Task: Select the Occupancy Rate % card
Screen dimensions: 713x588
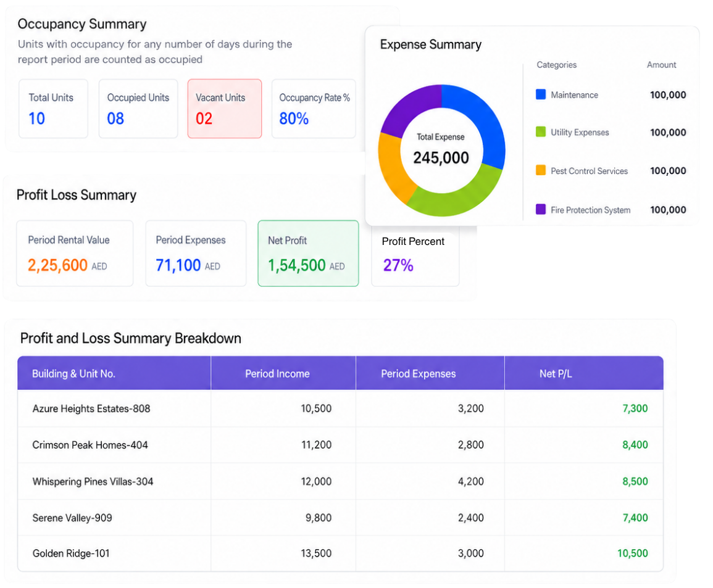Action: (x=314, y=109)
